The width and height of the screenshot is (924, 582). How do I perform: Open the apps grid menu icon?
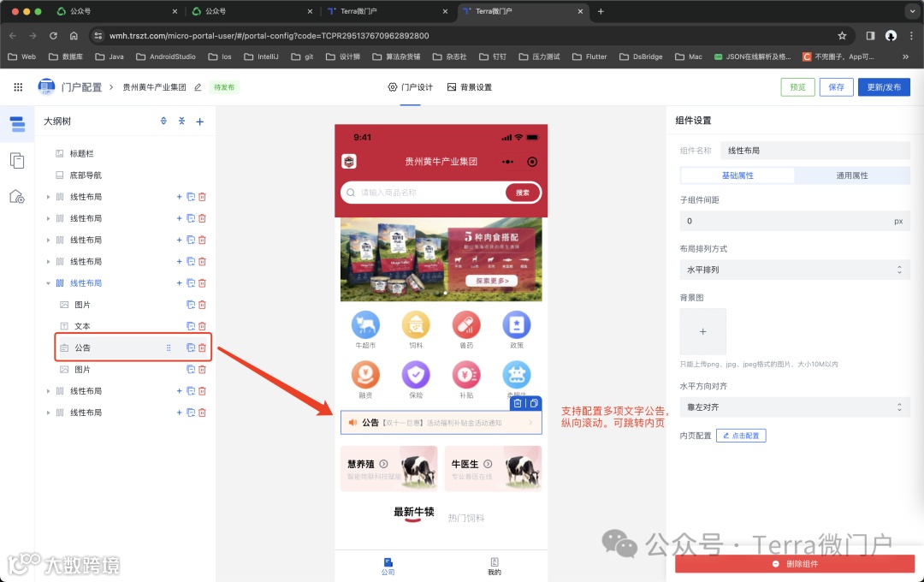(18, 87)
